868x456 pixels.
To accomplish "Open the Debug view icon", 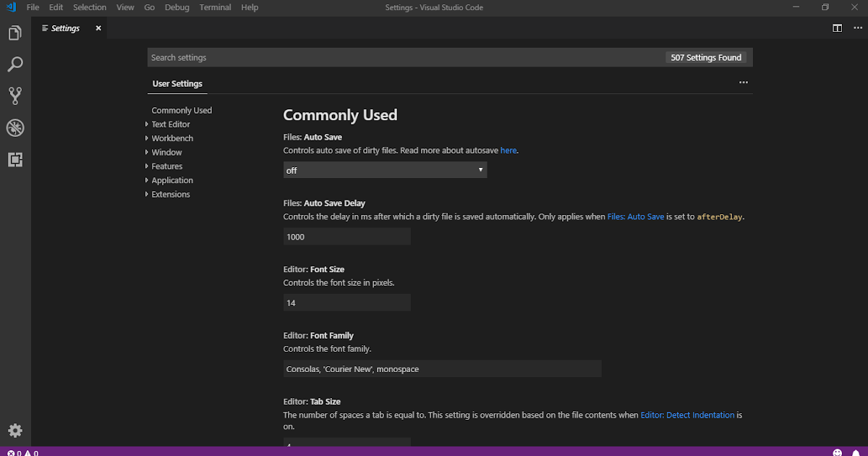I will pyautogui.click(x=15, y=127).
